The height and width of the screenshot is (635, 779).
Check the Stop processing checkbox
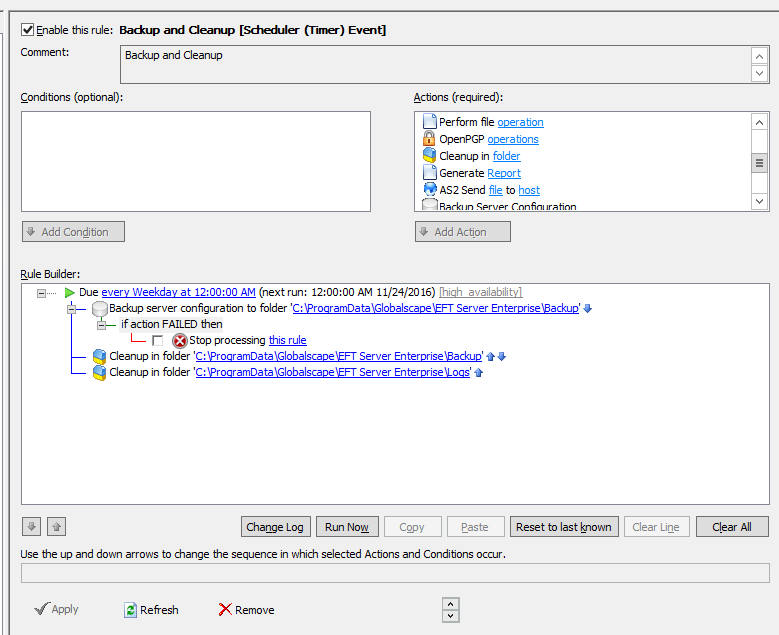pos(158,341)
